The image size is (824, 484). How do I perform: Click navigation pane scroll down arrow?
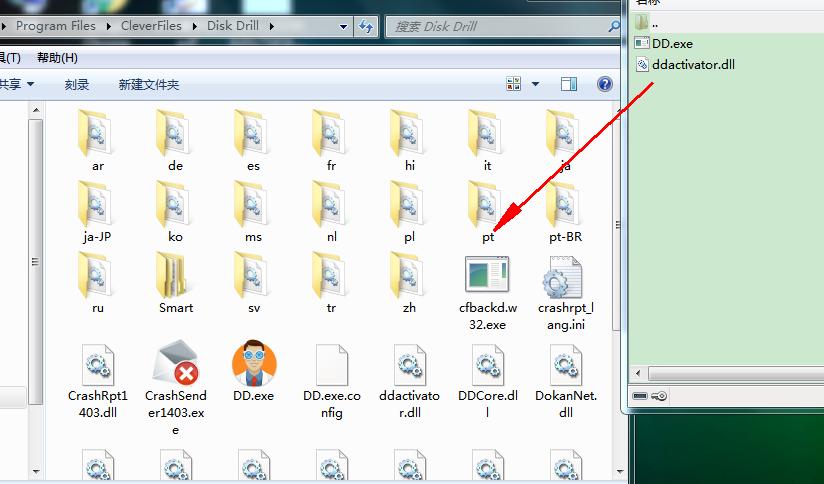coord(36,471)
